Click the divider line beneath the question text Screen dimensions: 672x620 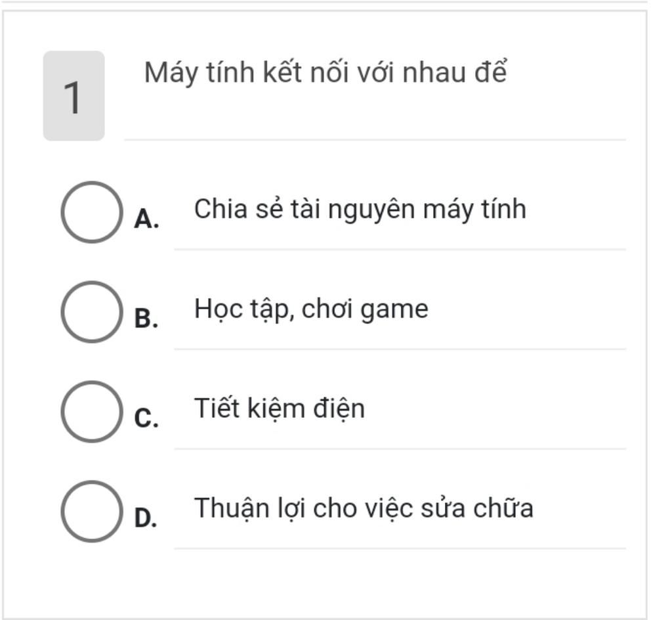pos(375,140)
